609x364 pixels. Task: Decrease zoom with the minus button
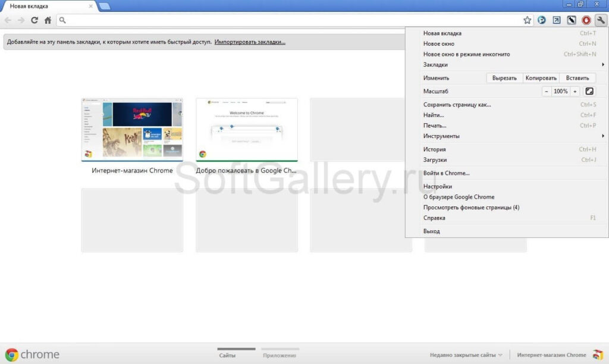546,91
